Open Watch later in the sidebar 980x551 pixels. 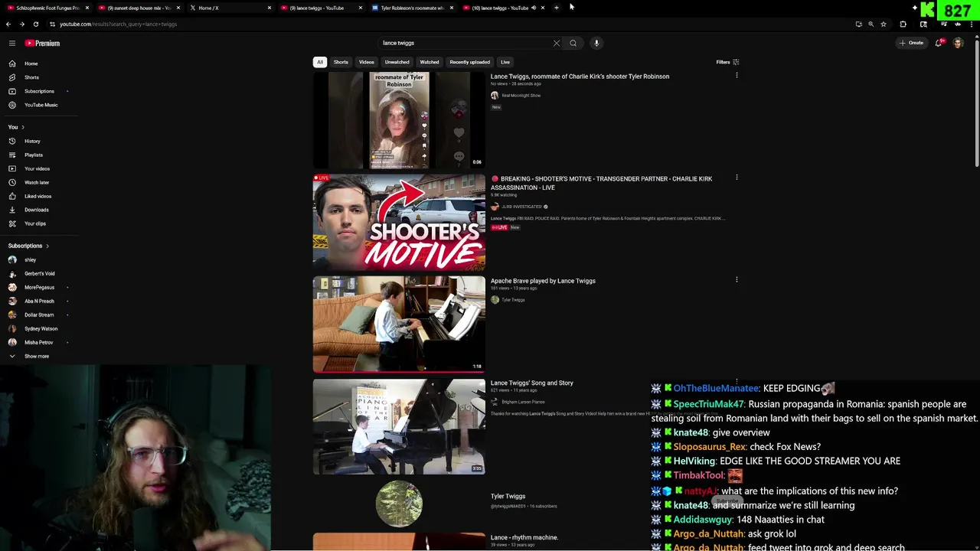[x=38, y=182]
